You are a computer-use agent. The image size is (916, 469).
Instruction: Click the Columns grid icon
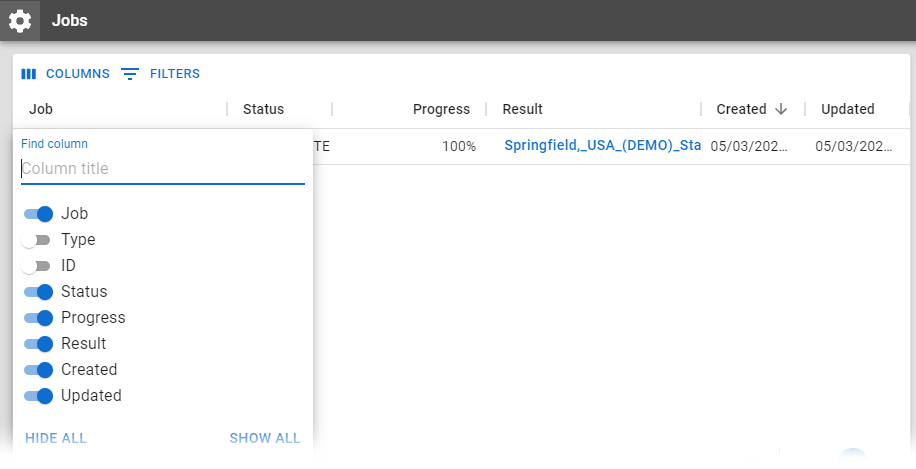click(29, 74)
